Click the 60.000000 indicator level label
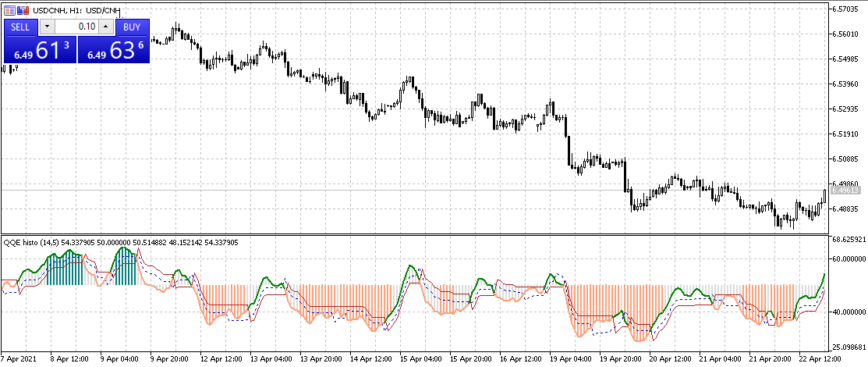Screen dimensions: 868x367 pyautogui.click(x=848, y=258)
